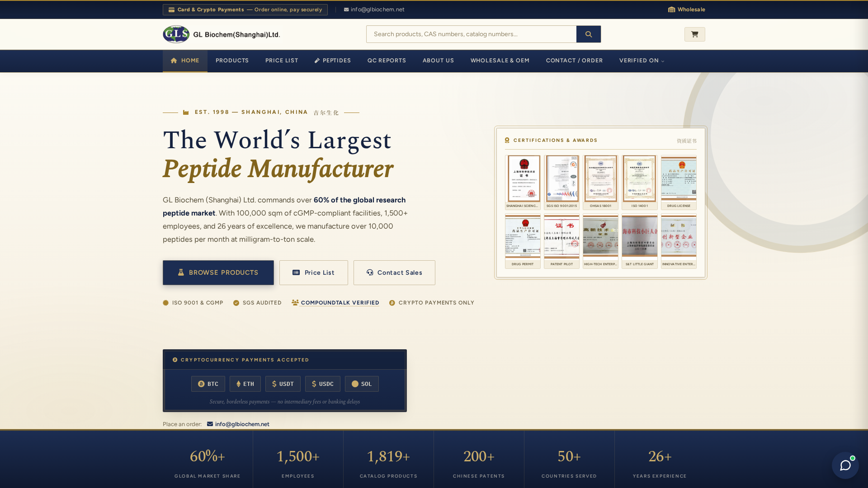View ISO 14001 certificate thumbnail
The height and width of the screenshot is (488, 868).
[639, 183]
